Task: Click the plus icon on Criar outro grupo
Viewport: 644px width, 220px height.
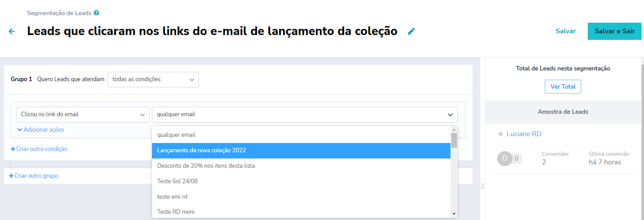Action: [11, 176]
